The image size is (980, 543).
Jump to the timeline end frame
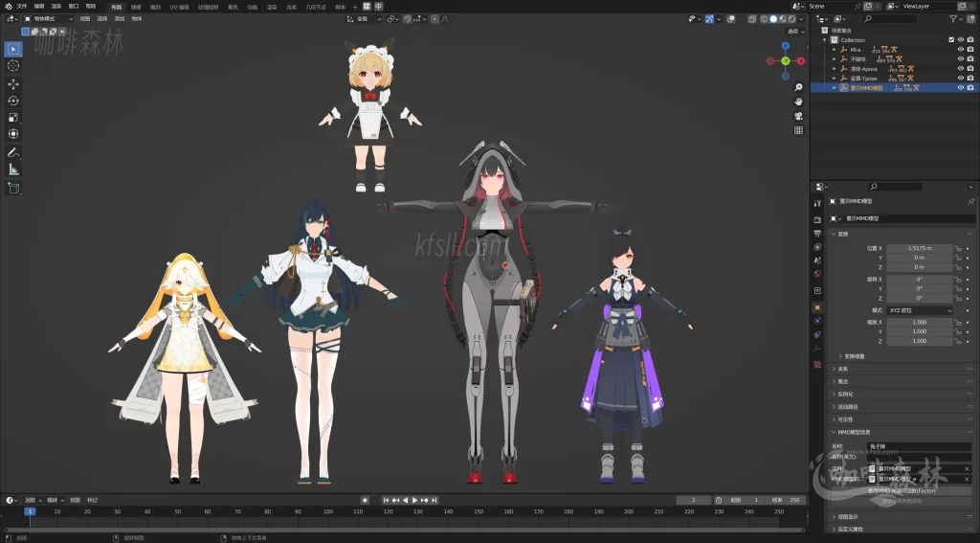[434, 500]
